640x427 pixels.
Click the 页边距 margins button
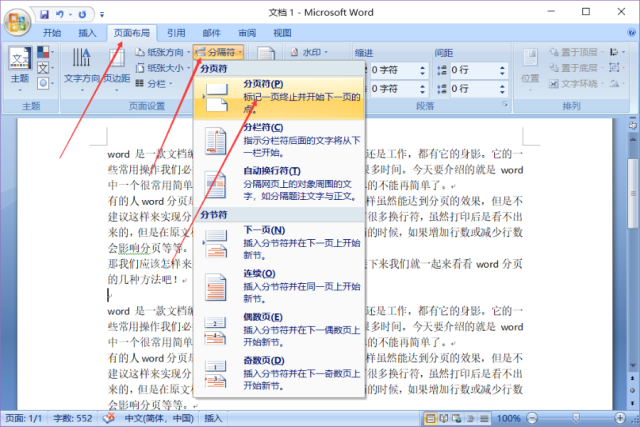(x=116, y=68)
